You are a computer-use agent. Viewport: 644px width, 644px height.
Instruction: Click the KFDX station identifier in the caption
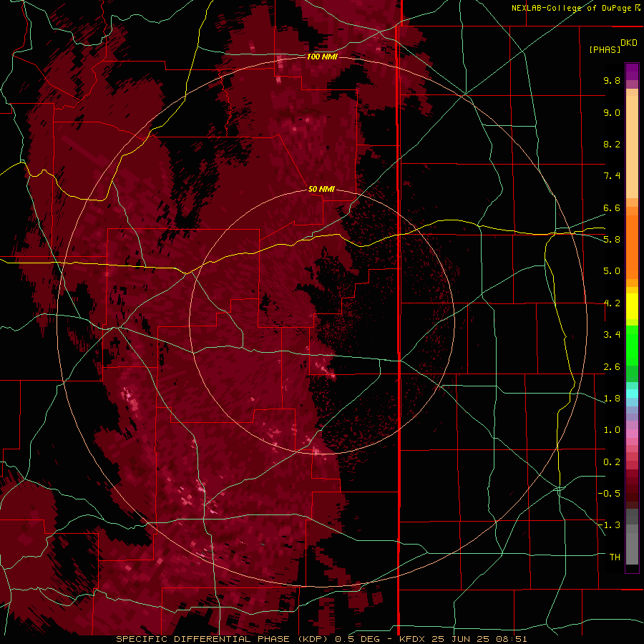pos(412,639)
